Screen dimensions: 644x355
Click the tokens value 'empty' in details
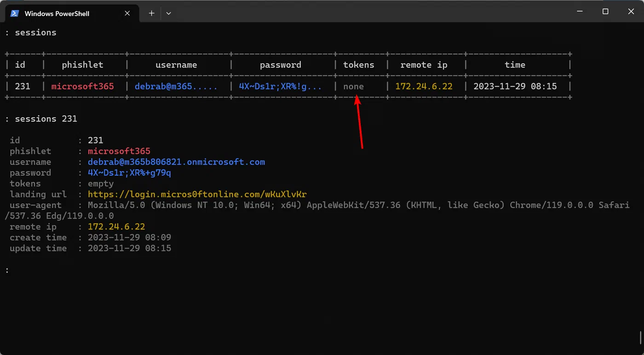point(101,183)
